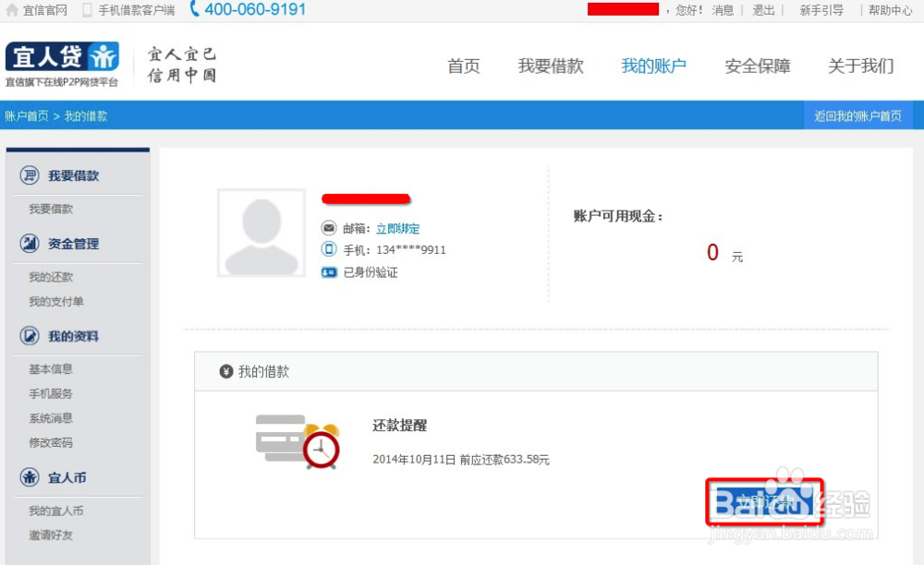Screen dimensions: 924x565
Task: Open the 新手引导 link
Action: (821, 10)
